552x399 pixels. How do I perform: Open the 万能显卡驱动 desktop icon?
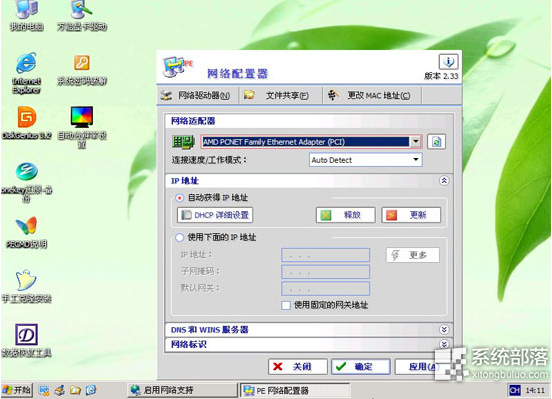82,16
